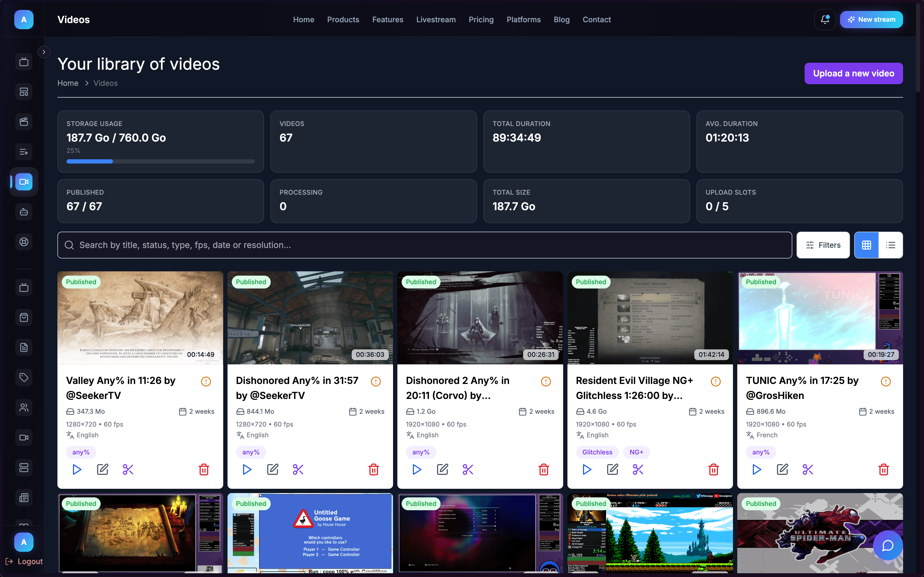
Task: Go to the Contact page
Action: [596, 20]
